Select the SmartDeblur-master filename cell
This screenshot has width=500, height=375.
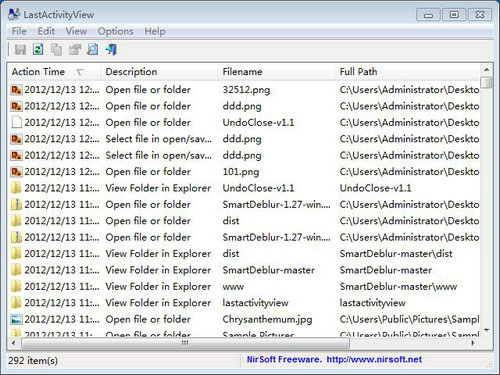tap(268, 270)
